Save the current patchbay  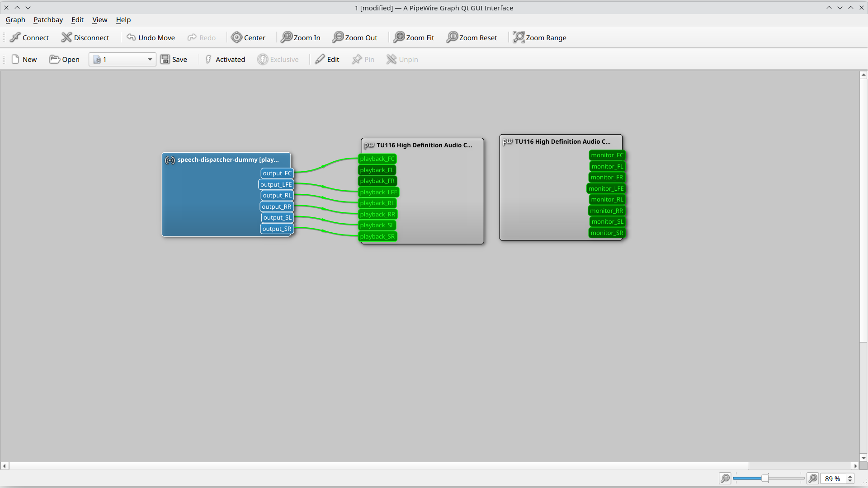coord(174,59)
